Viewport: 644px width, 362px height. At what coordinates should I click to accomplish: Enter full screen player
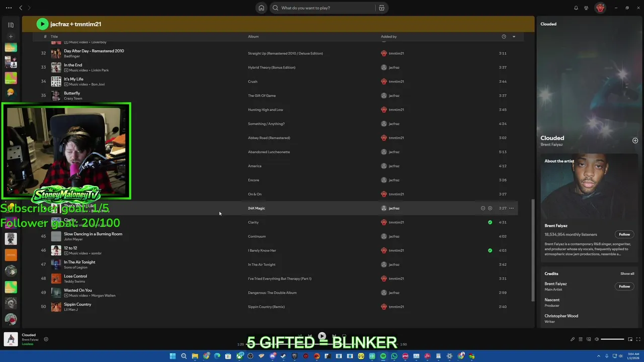pyautogui.click(x=638, y=339)
